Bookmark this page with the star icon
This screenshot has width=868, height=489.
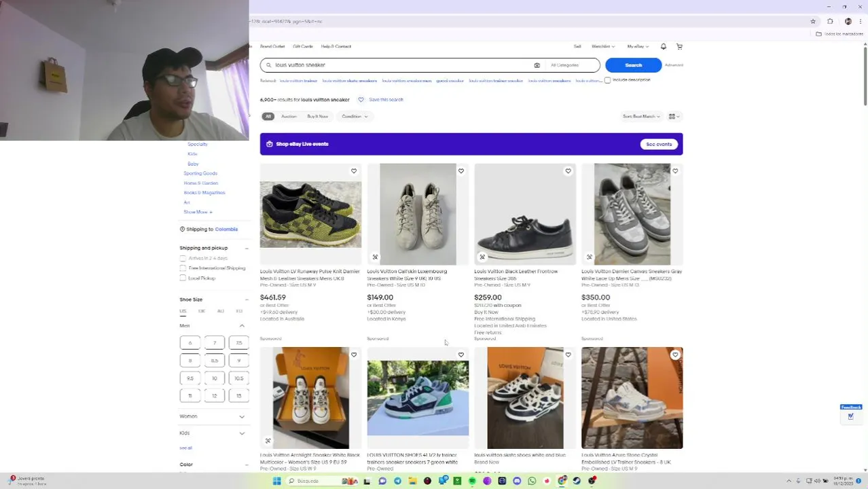(813, 21)
